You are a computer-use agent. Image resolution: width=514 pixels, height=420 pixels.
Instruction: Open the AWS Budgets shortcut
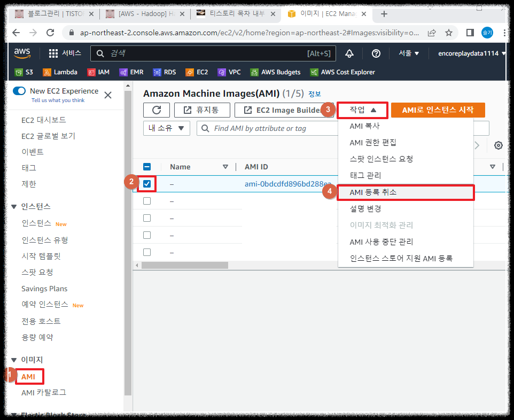(x=275, y=72)
